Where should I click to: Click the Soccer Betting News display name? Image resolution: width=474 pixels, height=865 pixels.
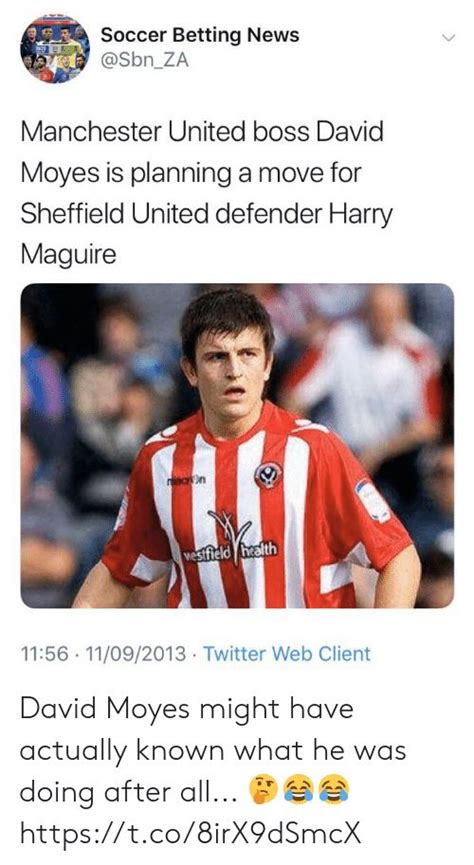point(200,35)
